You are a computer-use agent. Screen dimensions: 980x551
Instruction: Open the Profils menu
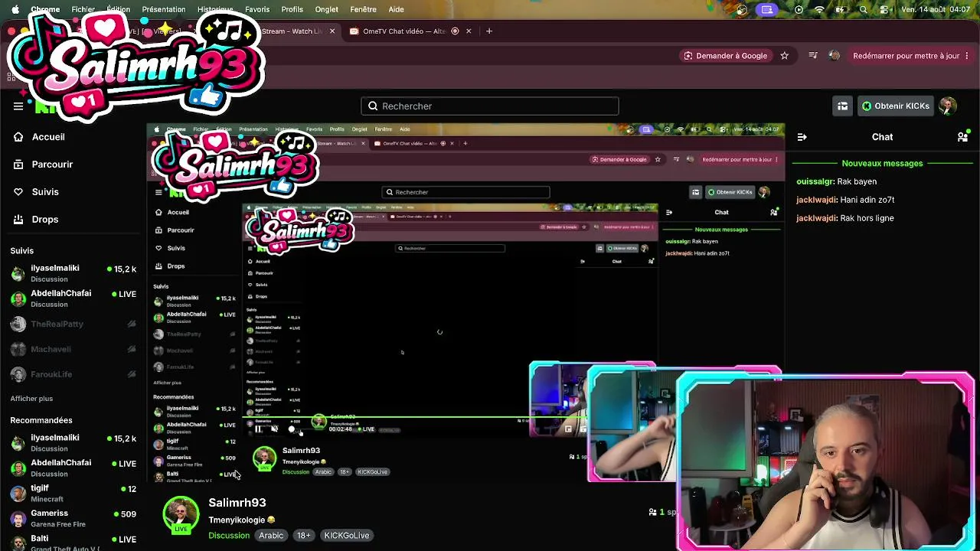pos(292,9)
